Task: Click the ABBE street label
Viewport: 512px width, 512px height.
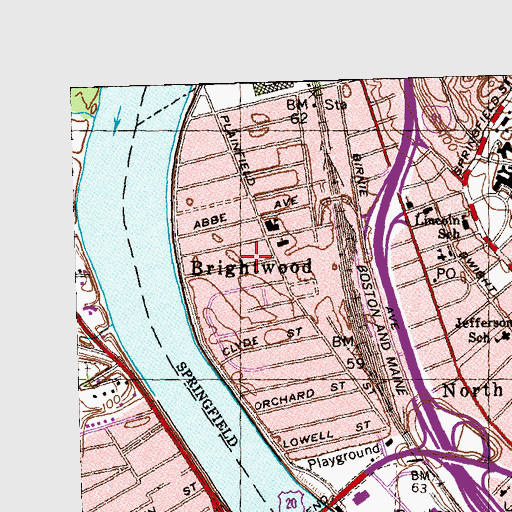Action: coord(210,221)
